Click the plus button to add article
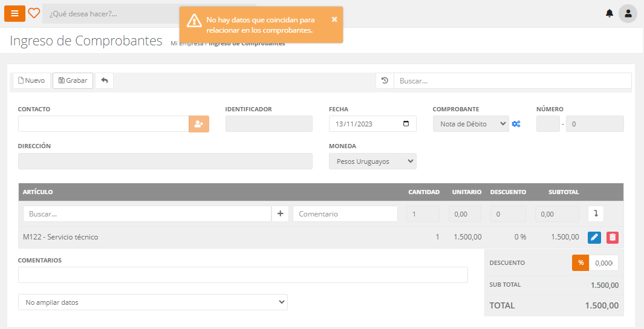Image resolution: width=644 pixels, height=329 pixels. (280, 213)
